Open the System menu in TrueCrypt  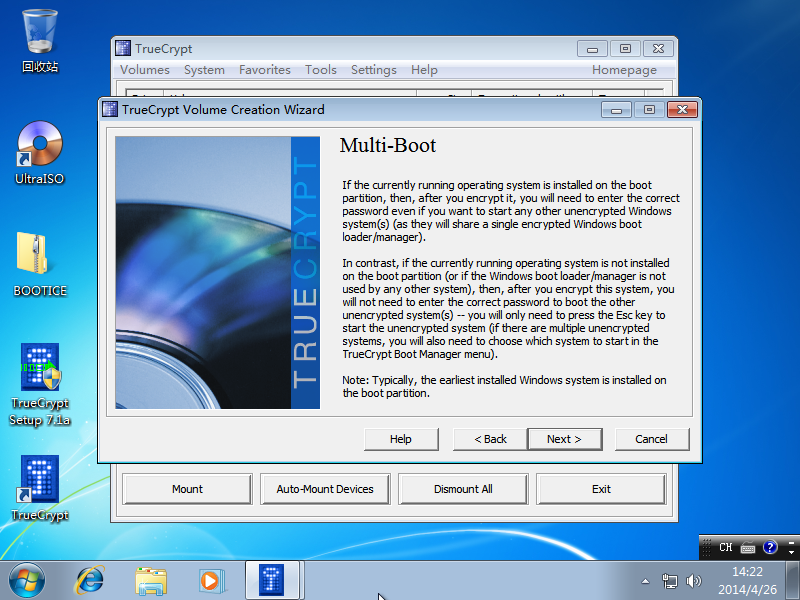(204, 70)
